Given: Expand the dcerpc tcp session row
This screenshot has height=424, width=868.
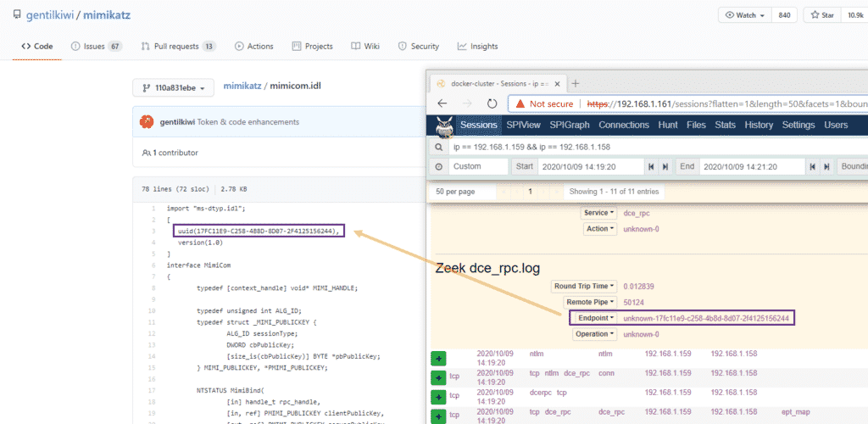Looking at the screenshot, I should pos(438,396).
